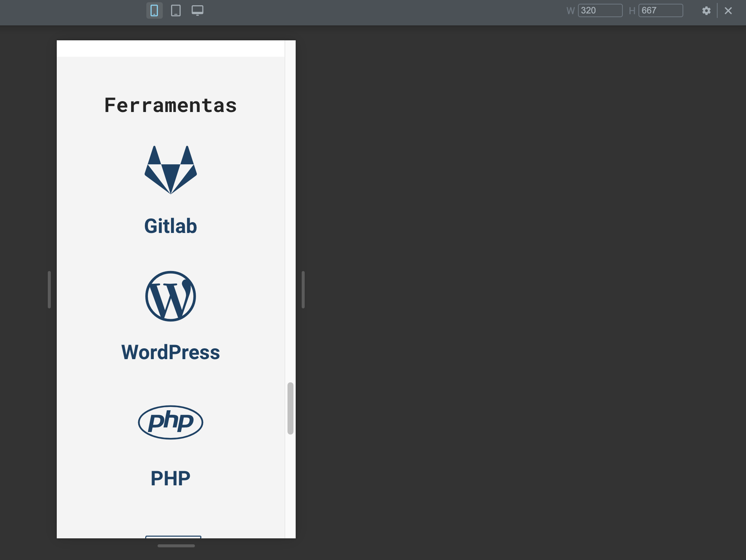Grab the left viewport resize handle
This screenshot has height=560, width=746.
[49, 290]
